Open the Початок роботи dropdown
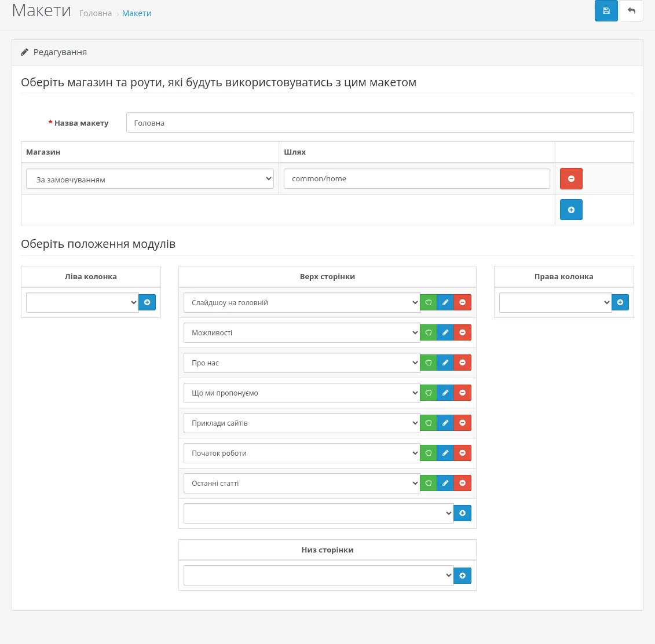The width and height of the screenshot is (655, 644). coord(302,453)
